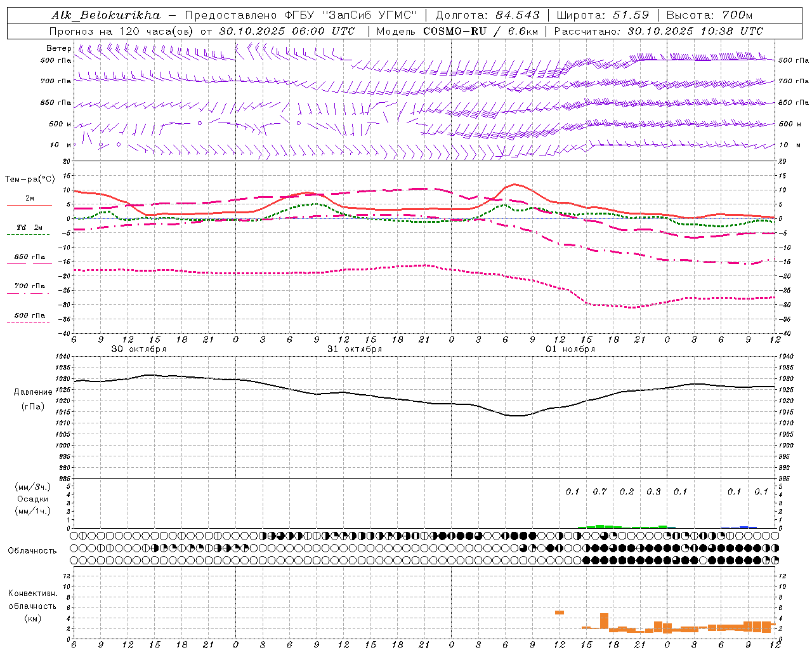Viewport: 812px width, 650px height.
Task: Click the Конвективн. облачность label
Action: tap(32, 600)
